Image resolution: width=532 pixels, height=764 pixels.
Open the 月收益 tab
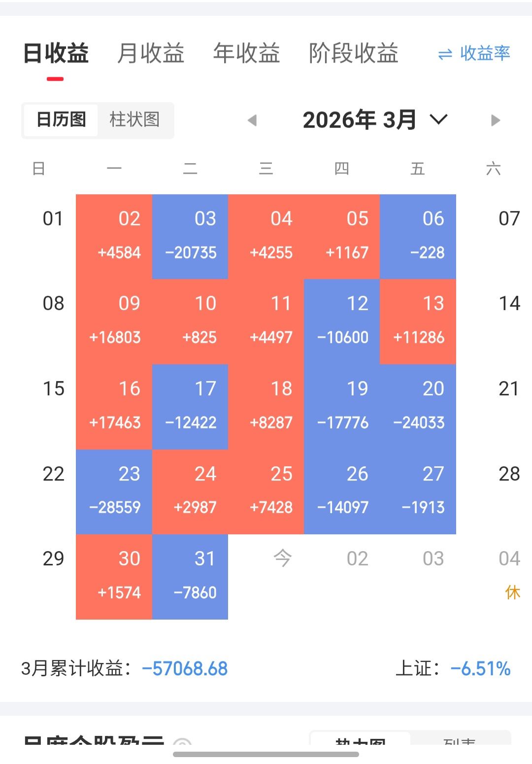point(151,53)
